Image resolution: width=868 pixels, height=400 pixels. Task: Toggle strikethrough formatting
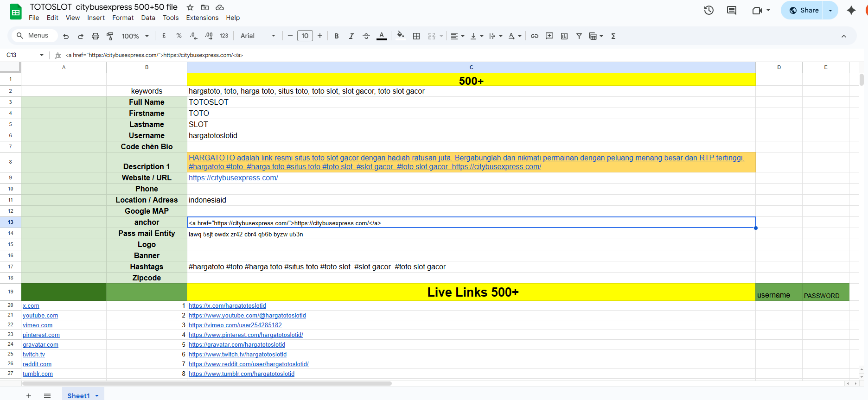click(x=366, y=36)
